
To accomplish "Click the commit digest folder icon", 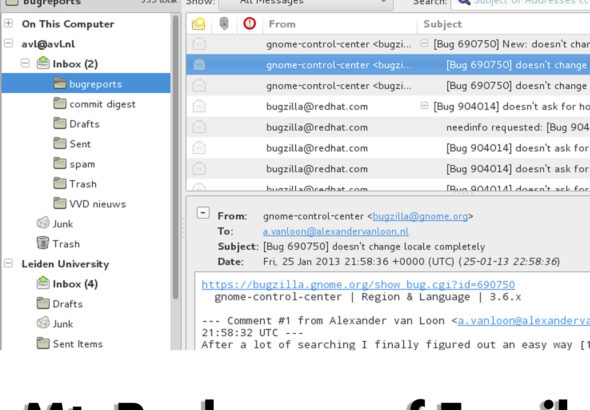I will tap(60, 103).
